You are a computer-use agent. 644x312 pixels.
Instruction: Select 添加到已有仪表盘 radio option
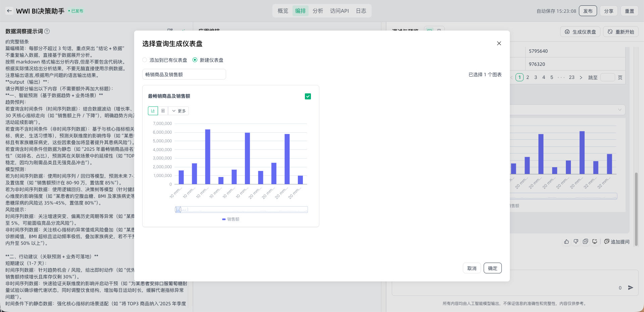pyautogui.click(x=145, y=60)
